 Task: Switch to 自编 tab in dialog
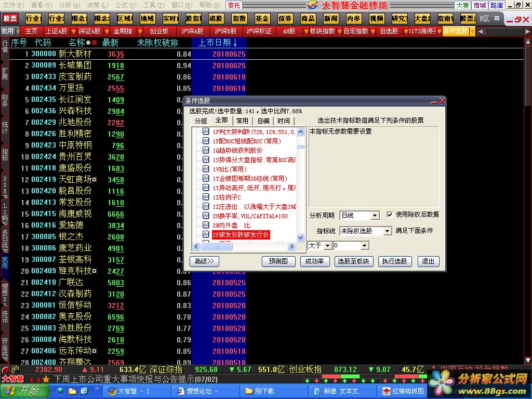[263, 121]
